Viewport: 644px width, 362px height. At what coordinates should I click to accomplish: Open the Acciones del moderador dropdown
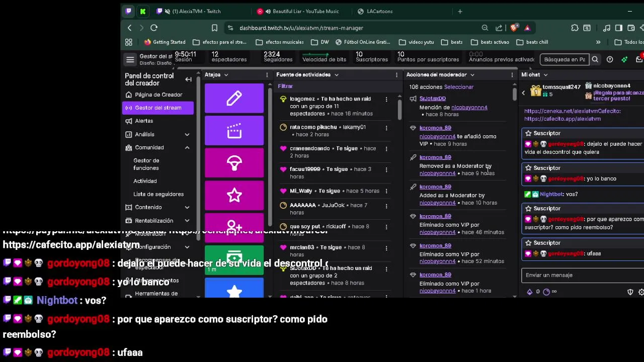[472, 75]
